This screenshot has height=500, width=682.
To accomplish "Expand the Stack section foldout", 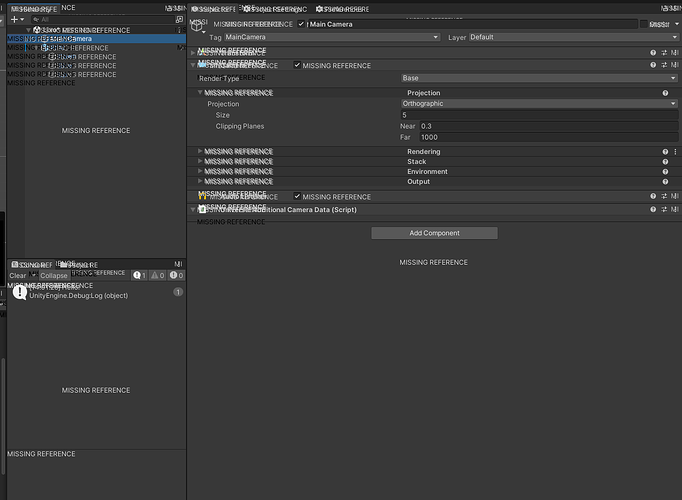I will click(200, 161).
